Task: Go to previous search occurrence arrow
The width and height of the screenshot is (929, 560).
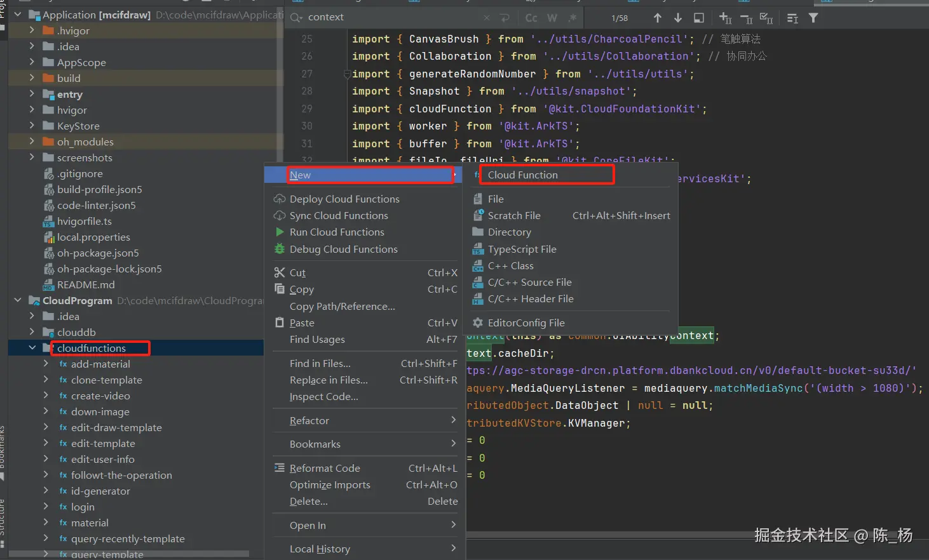Action: point(658,18)
